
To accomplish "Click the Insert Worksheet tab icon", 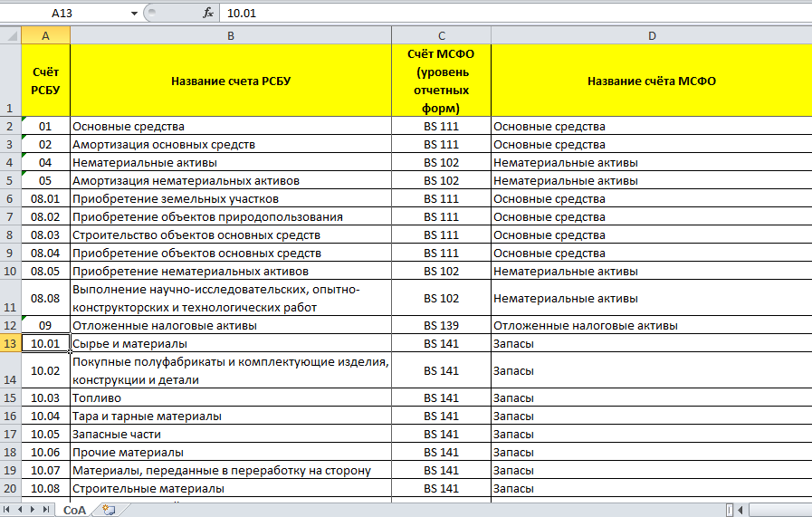I will (x=109, y=510).
